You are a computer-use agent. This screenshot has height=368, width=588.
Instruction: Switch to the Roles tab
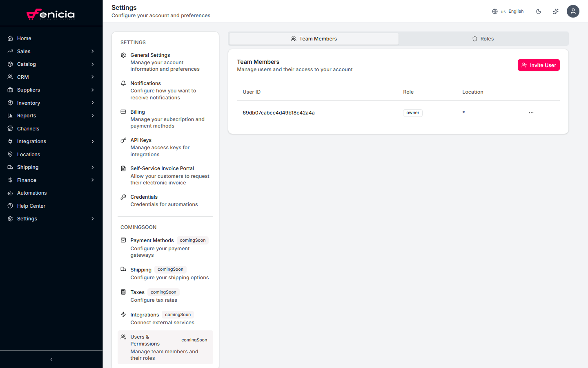tap(483, 38)
